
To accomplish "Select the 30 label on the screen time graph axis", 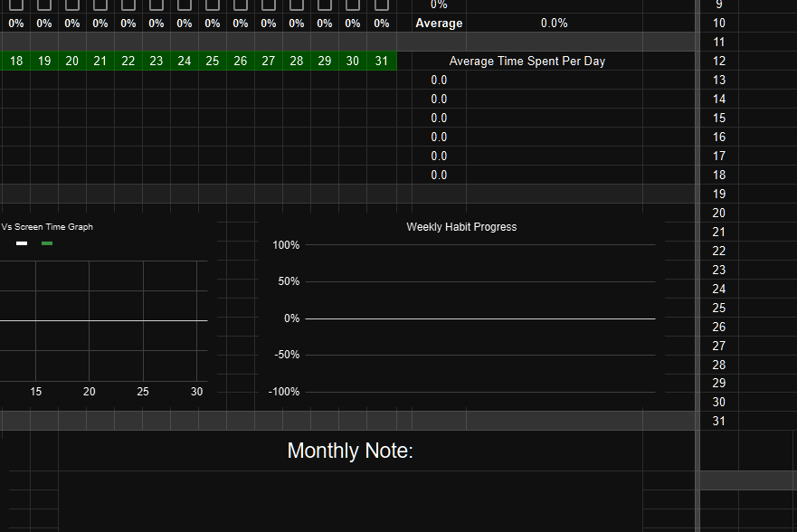I will [x=196, y=392].
